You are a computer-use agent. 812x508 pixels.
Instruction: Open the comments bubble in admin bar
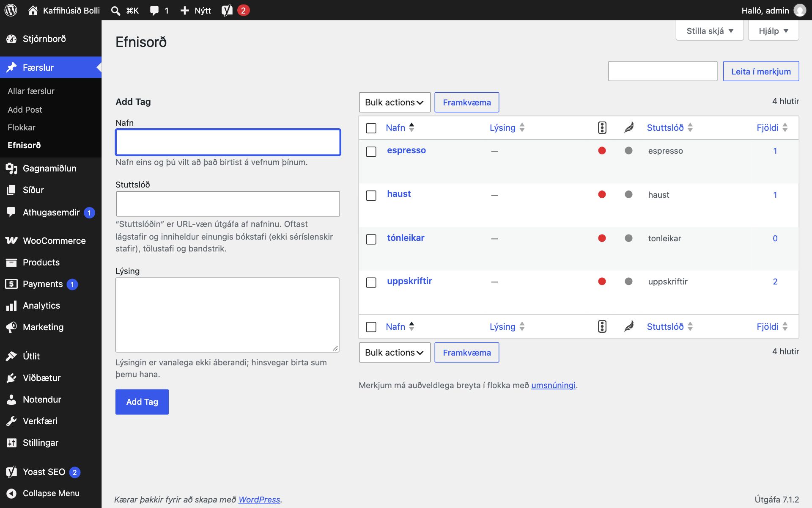pyautogui.click(x=159, y=10)
